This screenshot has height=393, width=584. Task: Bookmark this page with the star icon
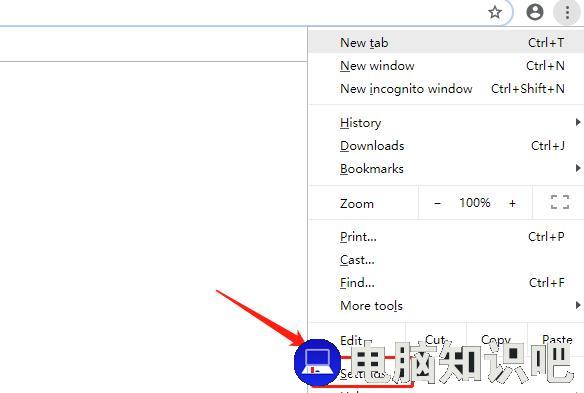point(495,12)
